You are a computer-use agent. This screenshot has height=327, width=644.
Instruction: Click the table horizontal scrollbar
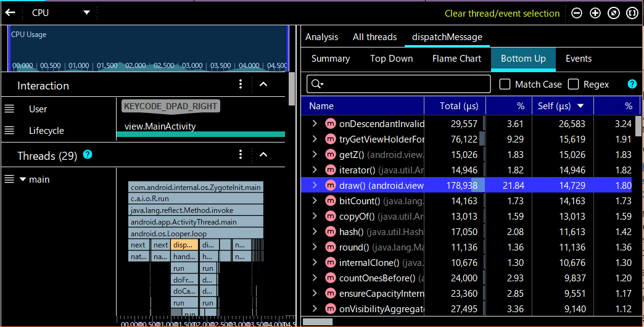(x=318, y=321)
